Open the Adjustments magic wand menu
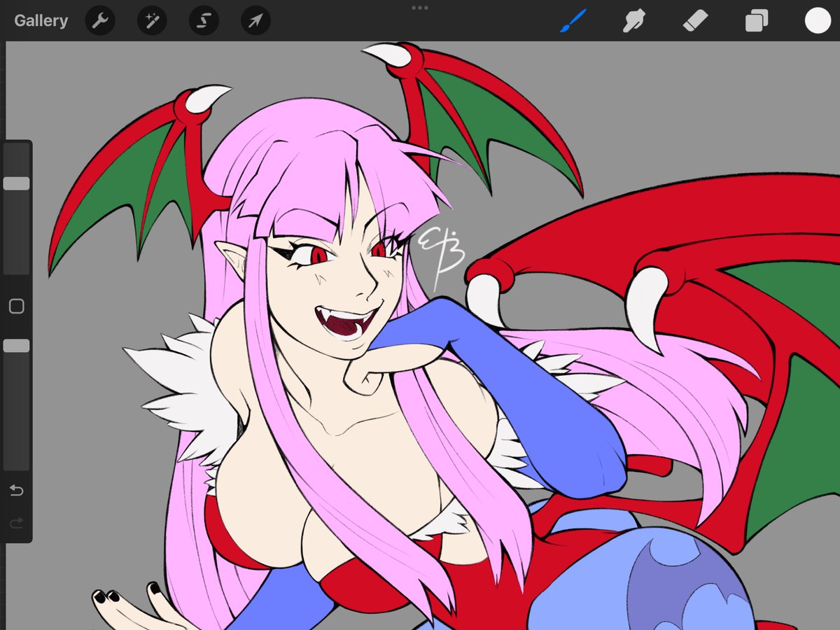Image resolution: width=840 pixels, height=630 pixels. coord(152,21)
